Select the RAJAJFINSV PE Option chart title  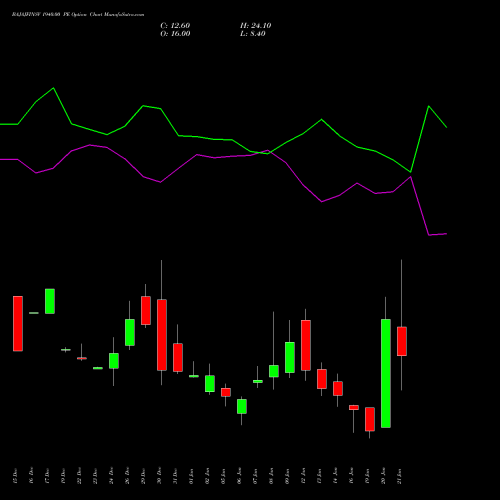(x=78, y=15)
